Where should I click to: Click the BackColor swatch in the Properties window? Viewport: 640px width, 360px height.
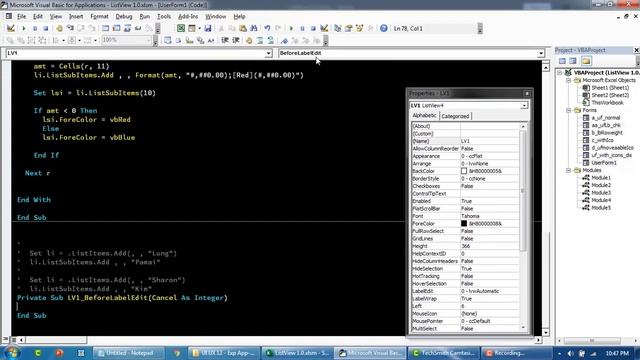click(464, 171)
